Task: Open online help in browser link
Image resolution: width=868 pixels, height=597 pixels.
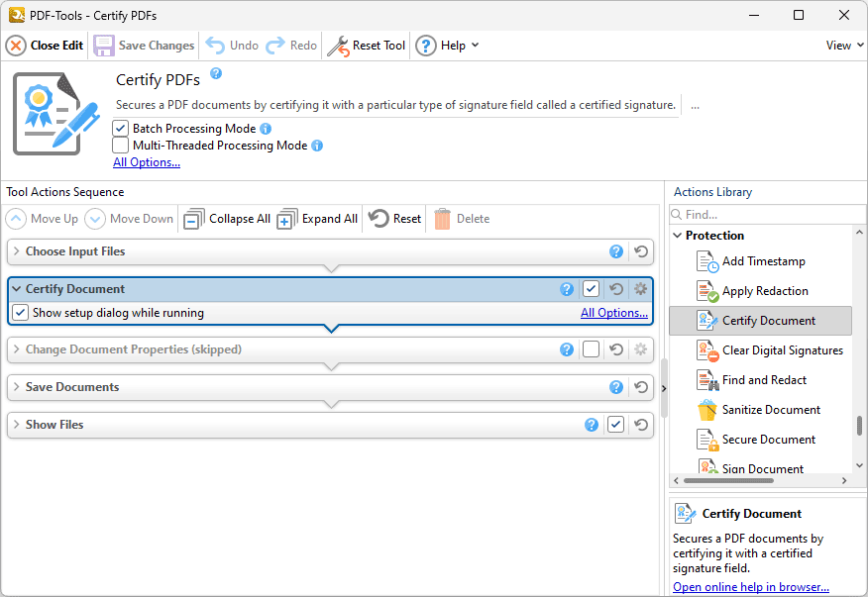Action: (x=751, y=587)
